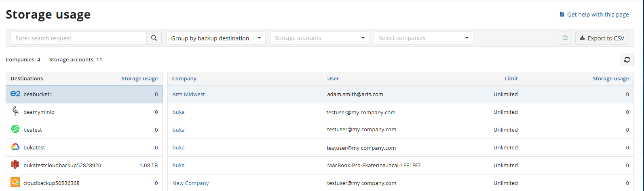Sort by the Company column header
This screenshot has width=644, height=191.
[184, 79]
